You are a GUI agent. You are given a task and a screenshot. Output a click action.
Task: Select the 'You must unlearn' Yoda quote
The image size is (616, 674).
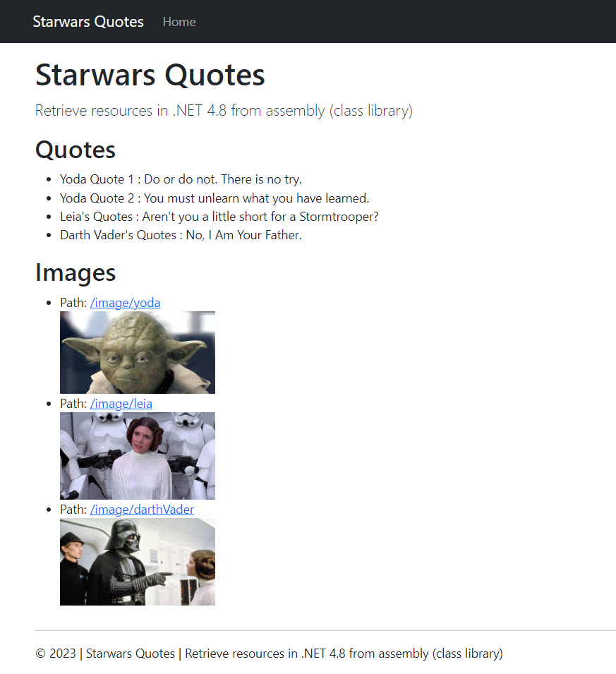pyautogui.click(x=215, y=198)
